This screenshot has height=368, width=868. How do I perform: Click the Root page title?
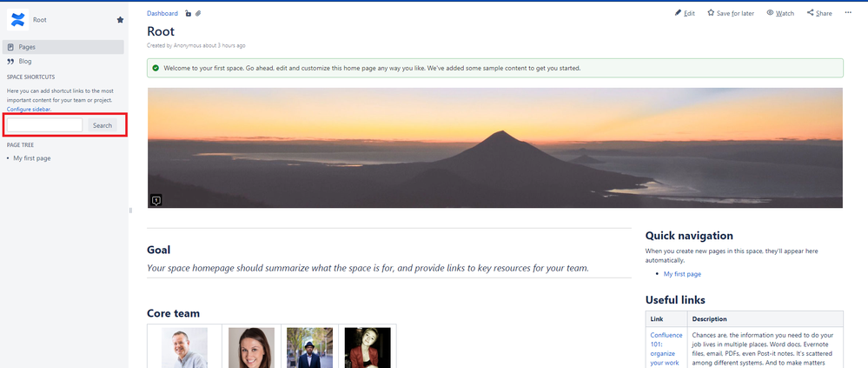161,31
